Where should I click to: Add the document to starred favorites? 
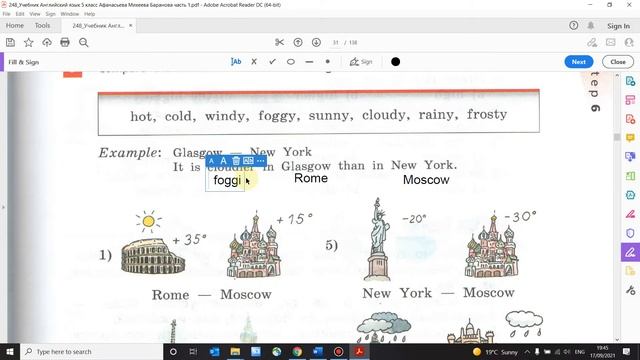pos(29,42)
